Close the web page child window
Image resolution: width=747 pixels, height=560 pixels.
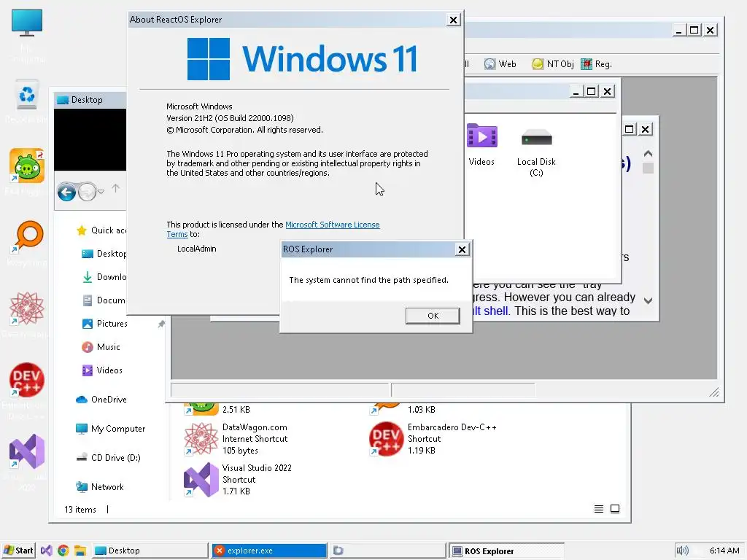(x=645, y=129)
